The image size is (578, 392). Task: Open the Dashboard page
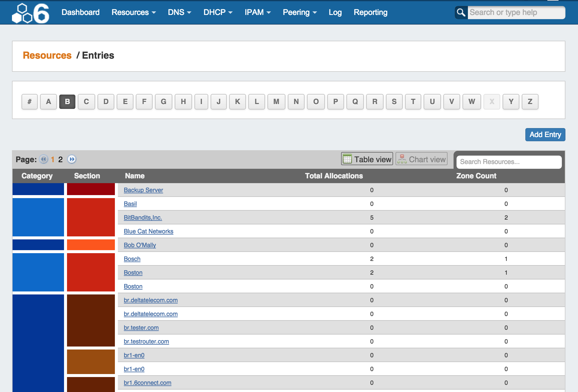tap(80, 12)
